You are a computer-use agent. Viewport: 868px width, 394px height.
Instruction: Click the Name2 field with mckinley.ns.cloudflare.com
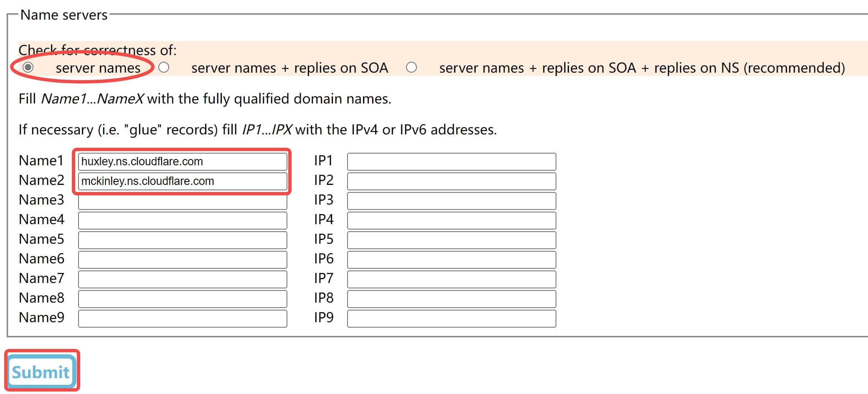183,181
